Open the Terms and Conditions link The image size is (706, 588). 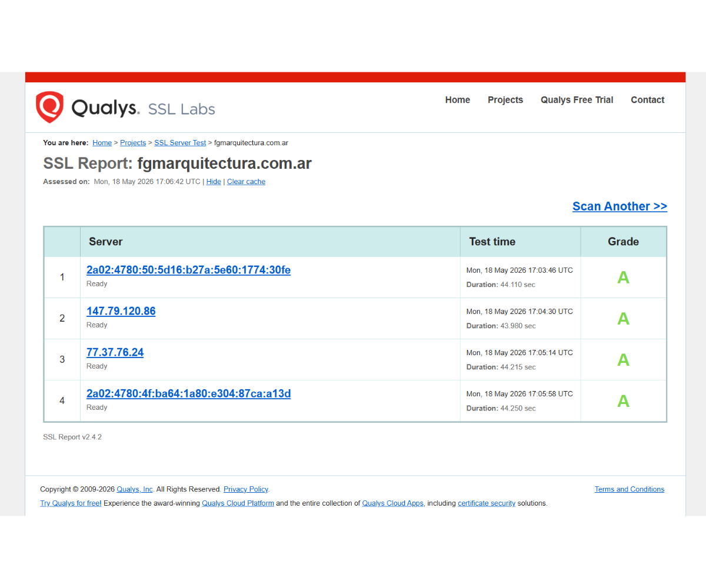coord(630,489)
